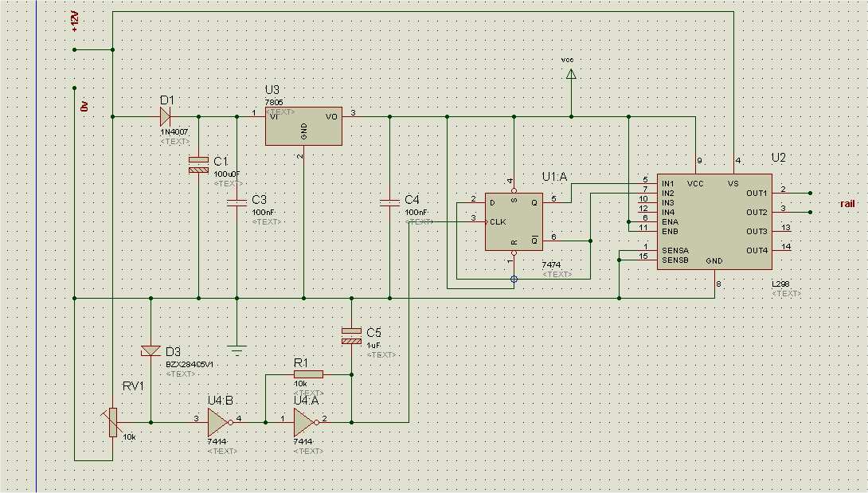Click the VO pin label on 7805
Image resolution: width=868 pixels, height=493 pixels.
[x=331, y=117]
